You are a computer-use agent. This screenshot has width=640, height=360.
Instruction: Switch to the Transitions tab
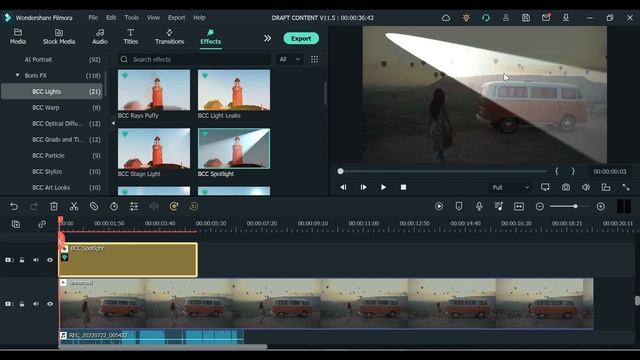coord(169,37)
